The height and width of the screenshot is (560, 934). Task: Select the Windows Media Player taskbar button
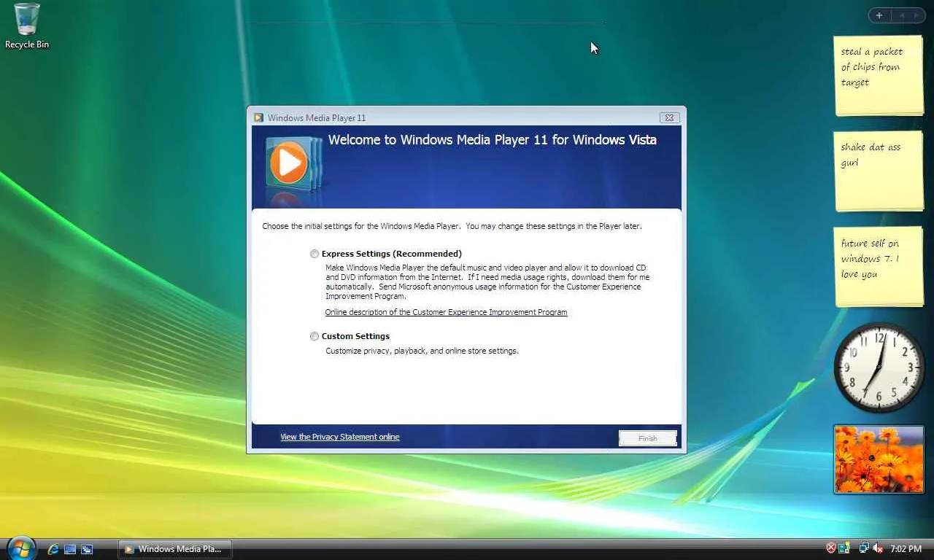175,549
